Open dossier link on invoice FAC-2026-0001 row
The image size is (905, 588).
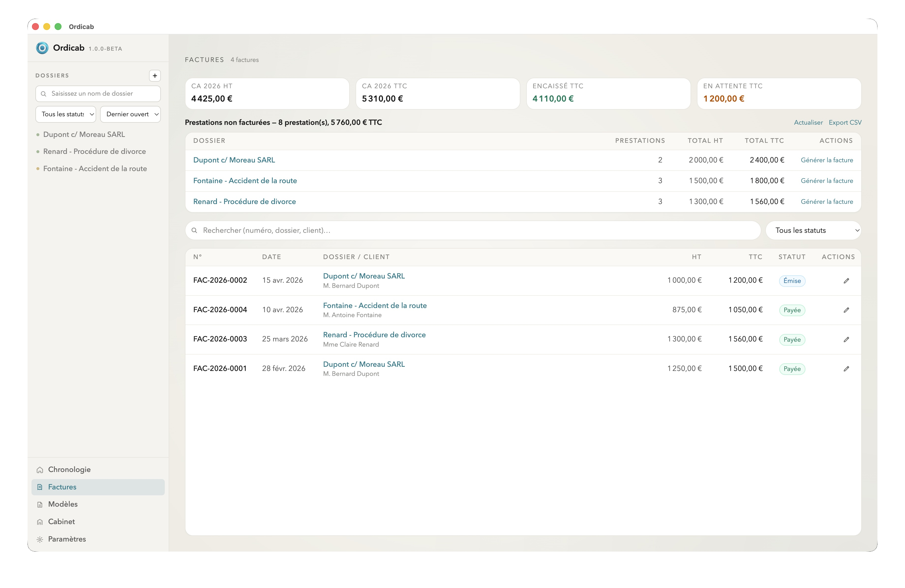pyautogui.click(x=364, y=365)
